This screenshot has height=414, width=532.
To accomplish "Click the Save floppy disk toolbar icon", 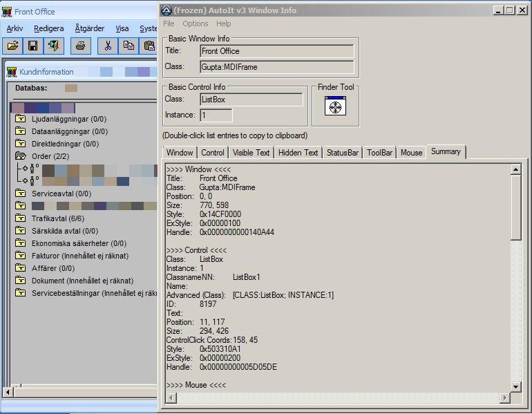I will click(x=32, y=46).
